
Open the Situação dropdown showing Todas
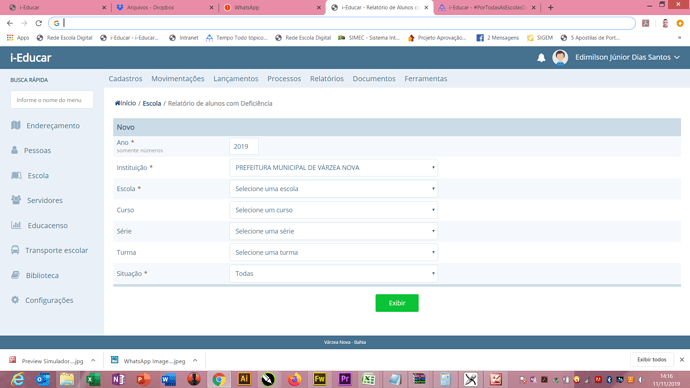click(x=334, y=273)
